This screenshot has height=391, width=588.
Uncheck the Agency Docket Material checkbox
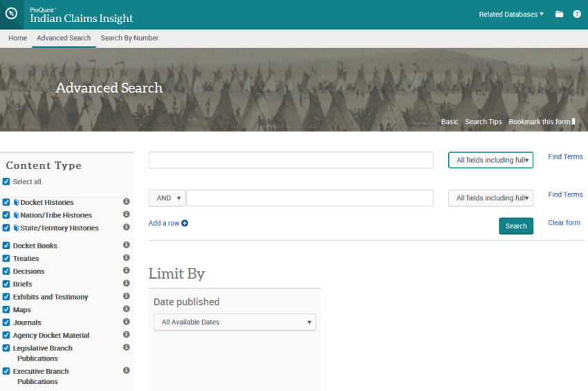6,335
